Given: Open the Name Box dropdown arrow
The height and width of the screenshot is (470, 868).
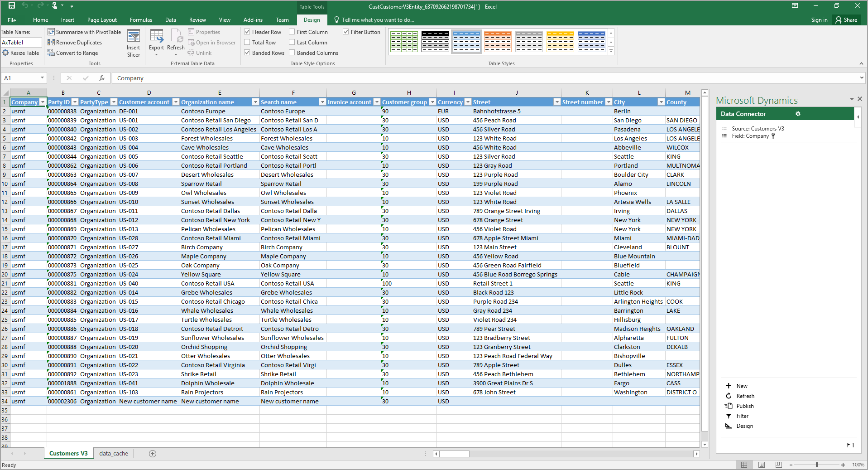Looking at the screenshot, I should pyautogui.click(x=42, y=78).
